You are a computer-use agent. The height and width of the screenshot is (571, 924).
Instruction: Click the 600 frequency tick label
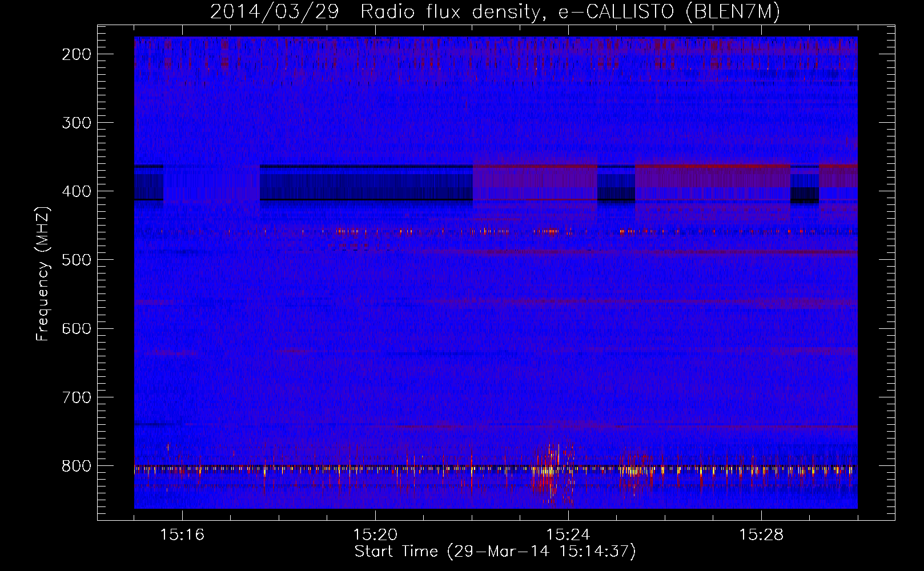coord(76,328)
